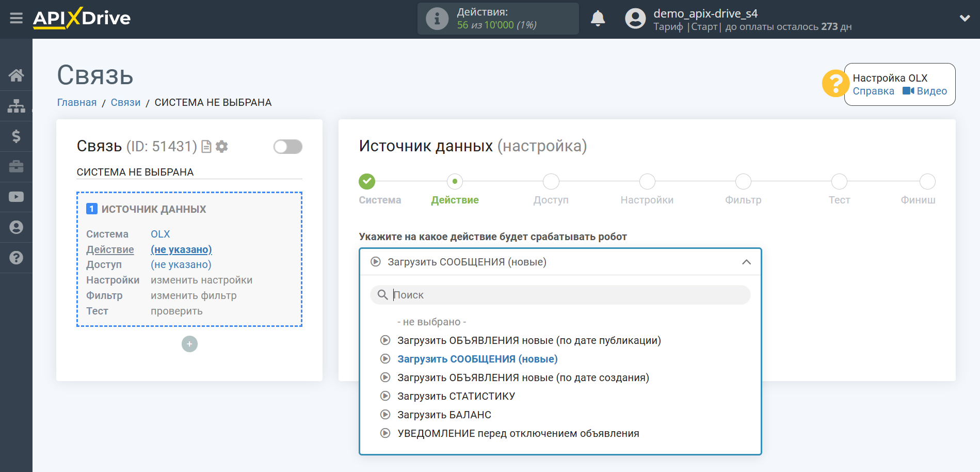980x472 pixels.
Task: Click the ИСТОЧНИК ДАННЫХ block header
Action: 154,209
